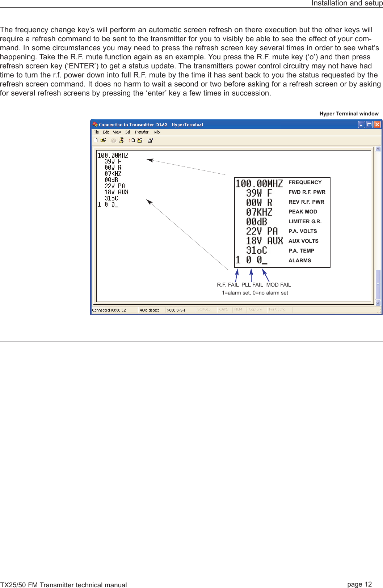Click the SCROLL status bar indicator
This screenshot has width=383, height=588.
coord(204,309)
